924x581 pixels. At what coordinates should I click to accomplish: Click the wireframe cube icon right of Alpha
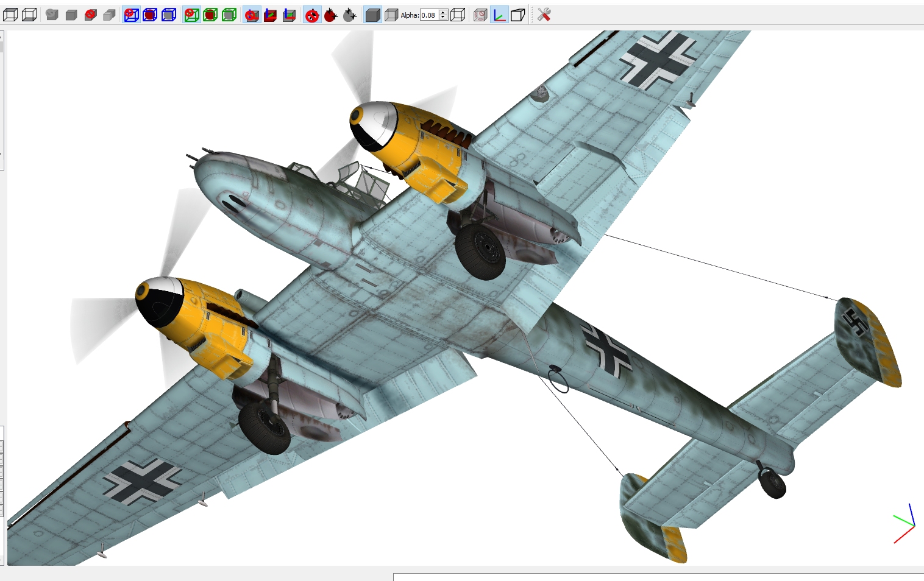point(458,15)
